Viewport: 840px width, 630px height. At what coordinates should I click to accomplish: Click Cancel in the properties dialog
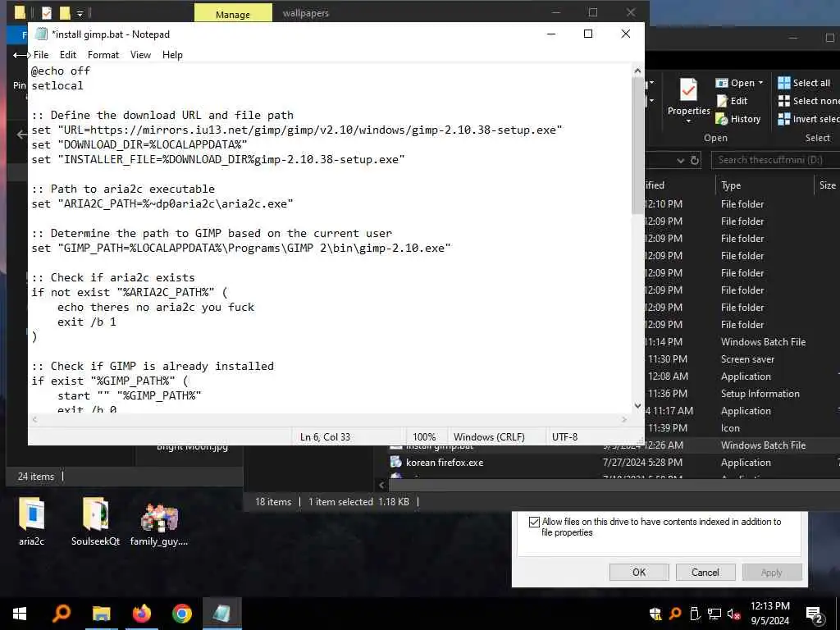(705, 572)
